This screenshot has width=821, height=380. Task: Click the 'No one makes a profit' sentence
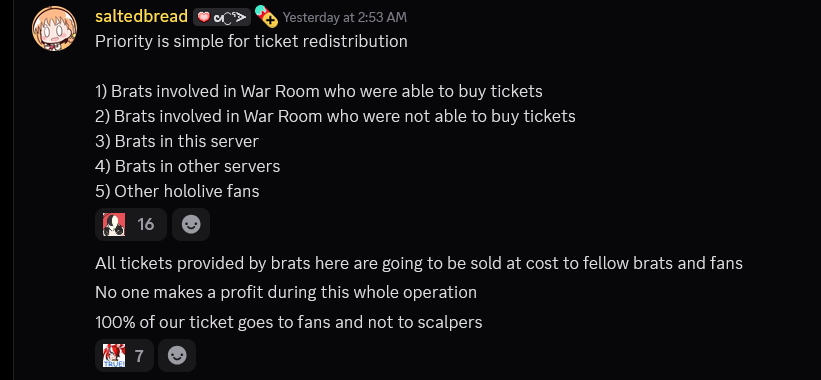tap(286, 292)
